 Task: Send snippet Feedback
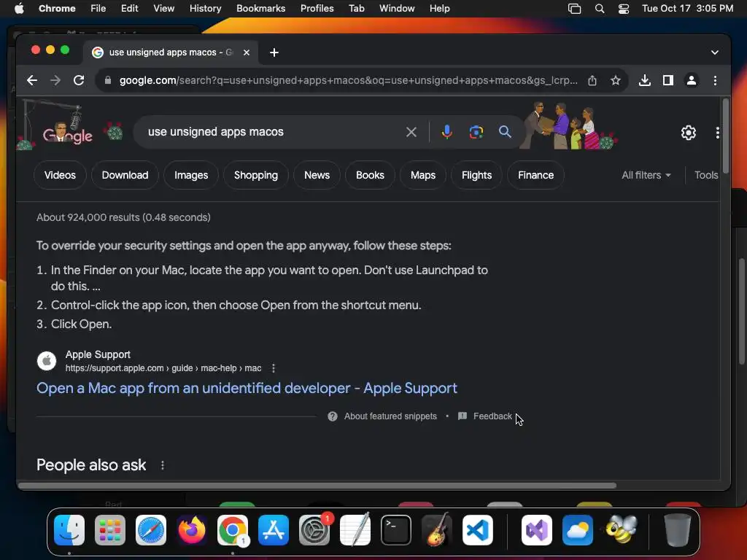click(492, 416)
